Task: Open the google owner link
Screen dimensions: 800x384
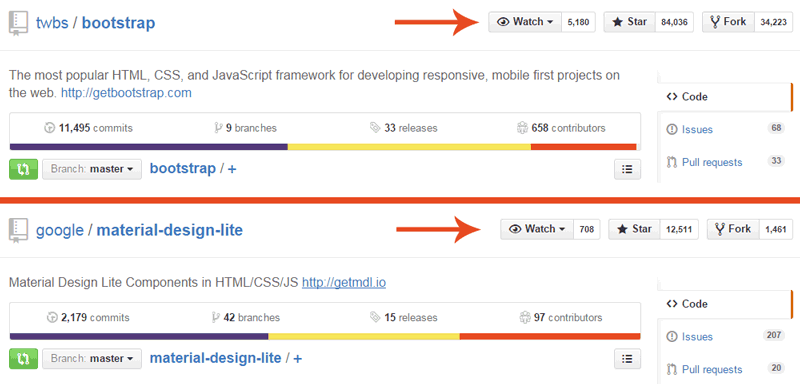Action: pyautogui.click(x=60, y=231)
